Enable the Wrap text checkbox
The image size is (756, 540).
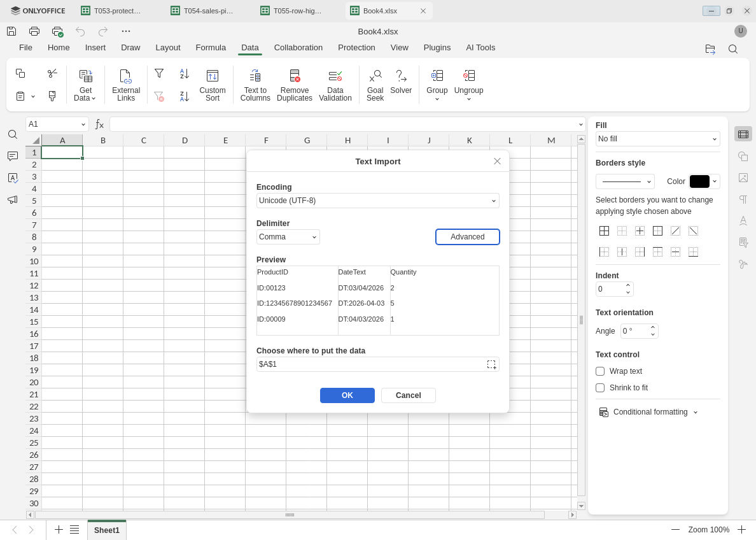(600, 371)
